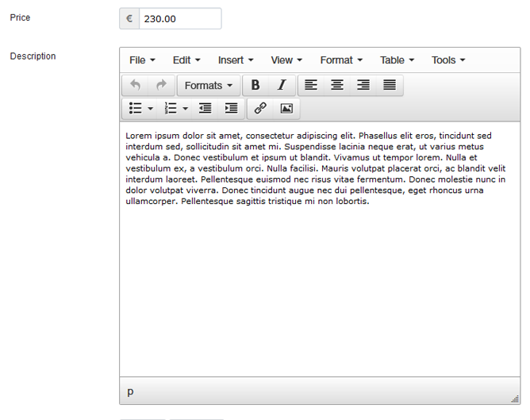Click the Price input field

pos(180,18)
